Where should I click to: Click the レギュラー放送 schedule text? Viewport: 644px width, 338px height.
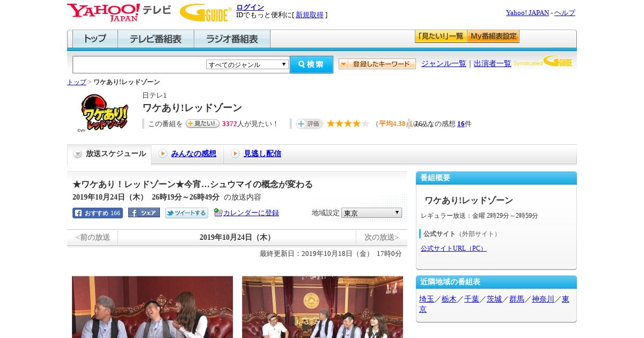point(479,216)
